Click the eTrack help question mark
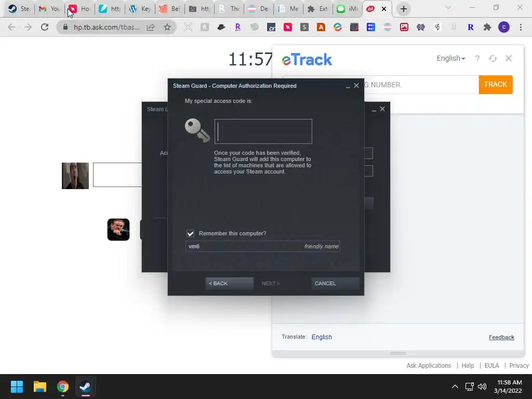The image size is (532, 399). pos(477,58)
